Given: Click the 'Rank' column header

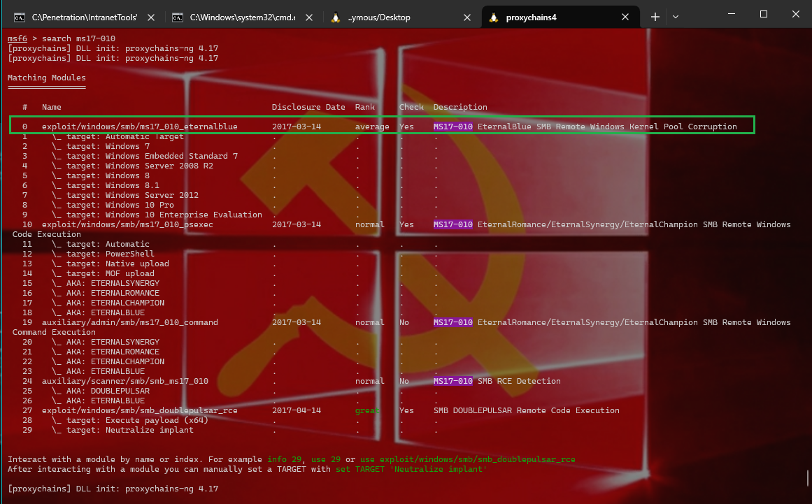Looking at the screenshot, I should pos(364,107).
